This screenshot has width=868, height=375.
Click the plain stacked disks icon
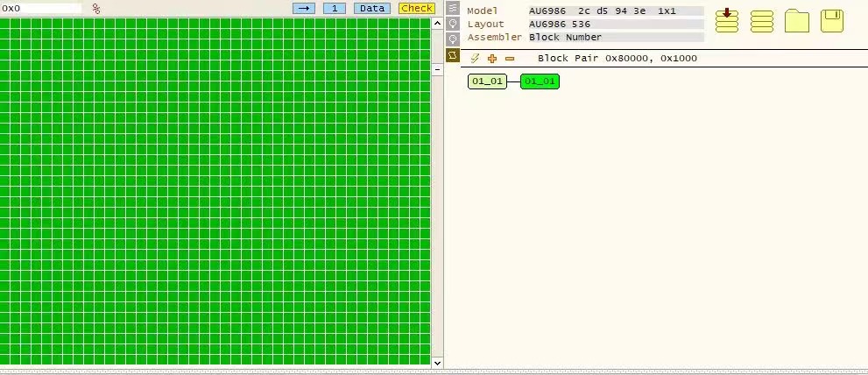tap(762, 21)
